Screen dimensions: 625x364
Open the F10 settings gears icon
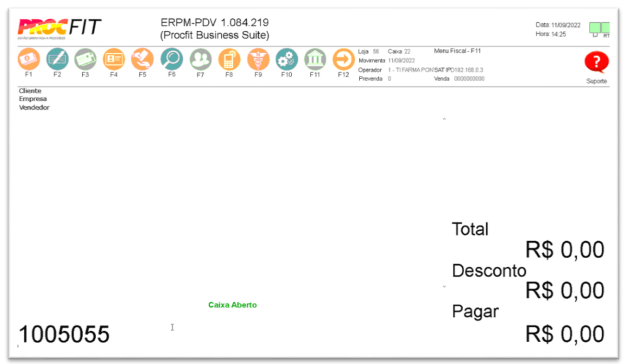coord(287,59)
